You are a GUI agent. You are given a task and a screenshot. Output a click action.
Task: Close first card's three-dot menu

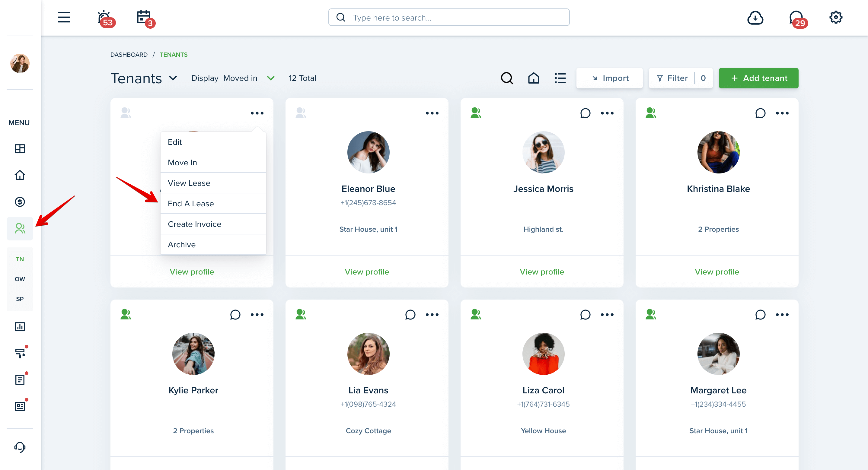[257, 113]
